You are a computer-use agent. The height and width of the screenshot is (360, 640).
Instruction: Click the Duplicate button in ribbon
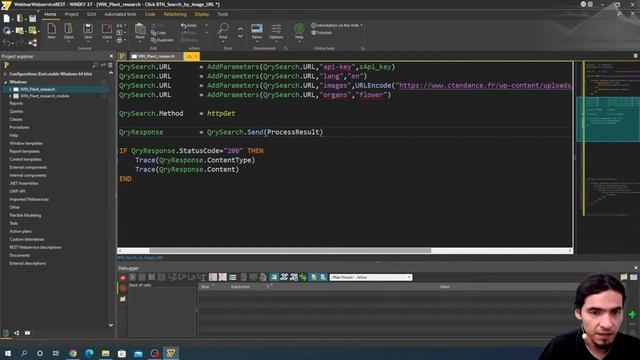(x=162, y=40)
